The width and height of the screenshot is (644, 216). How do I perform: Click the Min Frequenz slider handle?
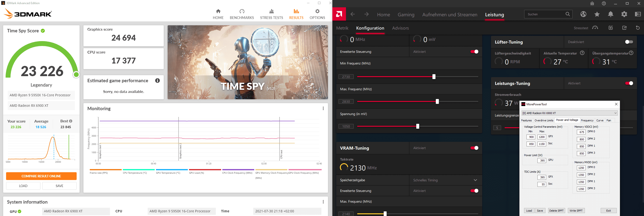point(434,76)
